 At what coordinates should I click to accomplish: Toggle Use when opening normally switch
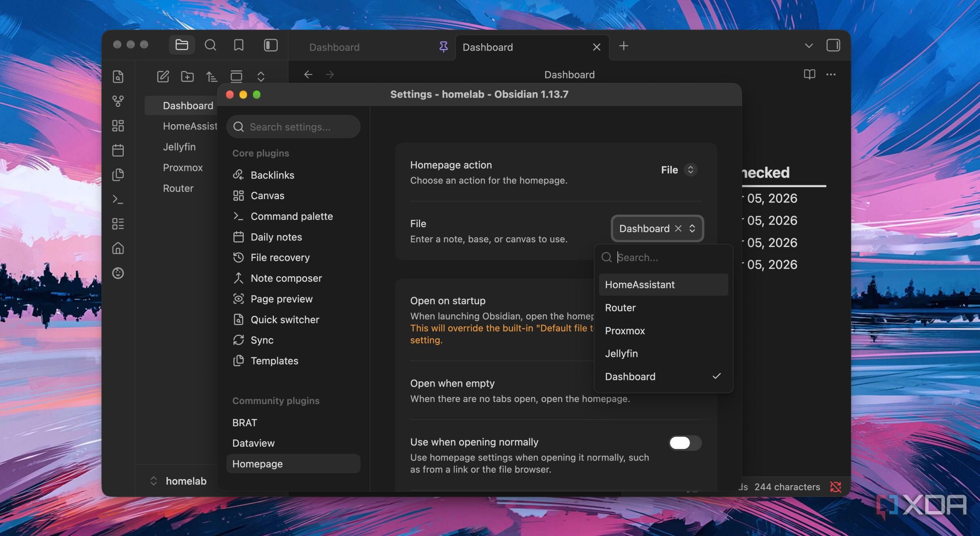(x=685, y=443)
